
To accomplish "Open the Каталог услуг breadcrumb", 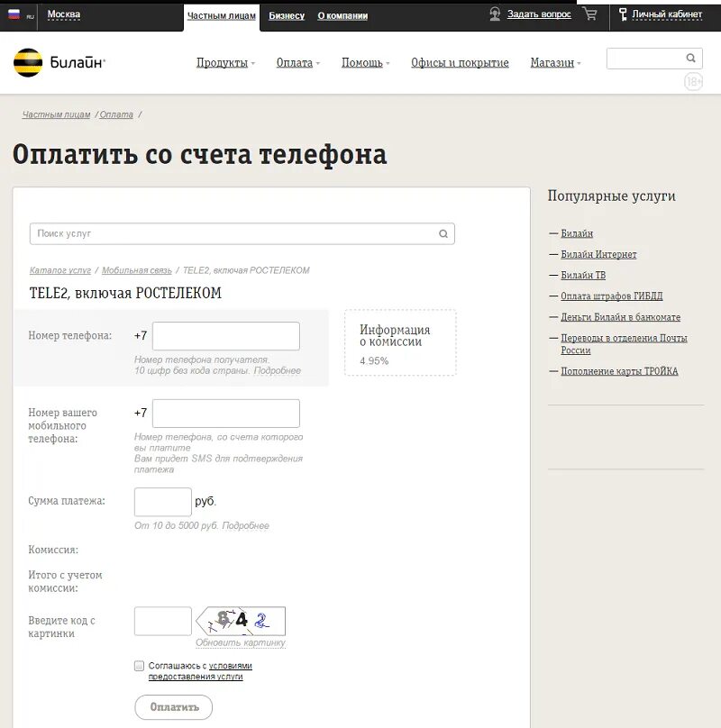I will [x=60, y=270].
